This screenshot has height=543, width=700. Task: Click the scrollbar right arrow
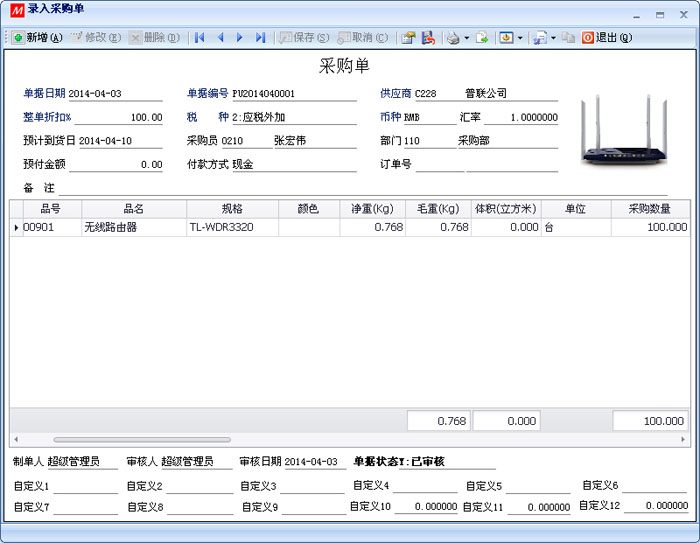tap(683, 439)
